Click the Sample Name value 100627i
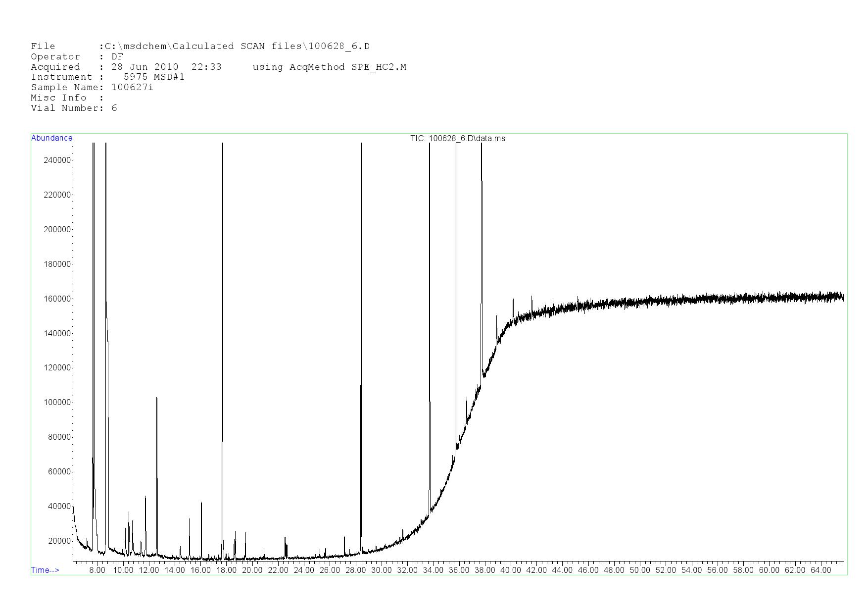 tap(132, 87)
